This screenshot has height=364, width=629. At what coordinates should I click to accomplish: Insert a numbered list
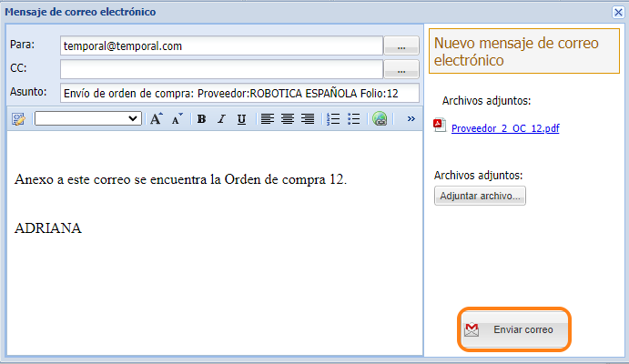pos(333,118)
